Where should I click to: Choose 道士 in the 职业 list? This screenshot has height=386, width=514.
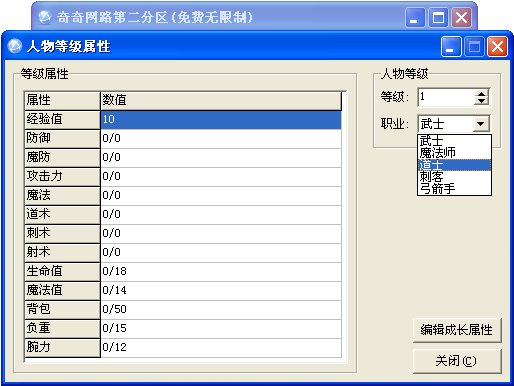[x=454, y=165]
